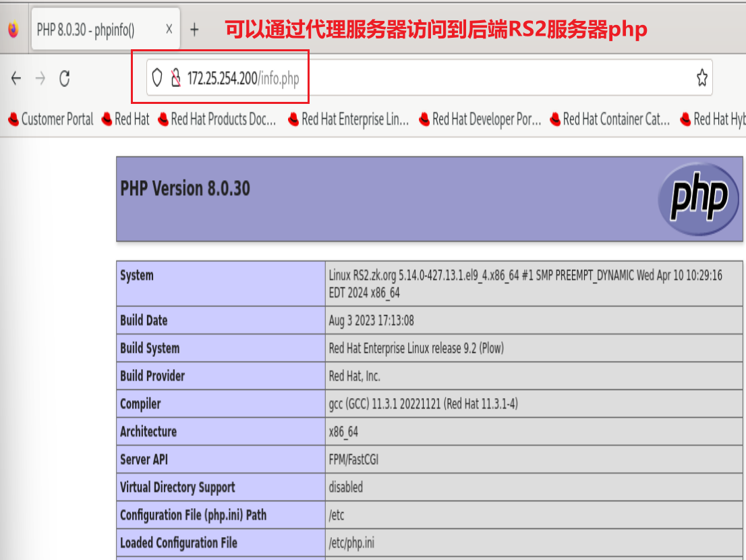Click the /etc/php.ini value
Image resolution: width=746 pixels, height=560 pixels.
click(351, 543)
